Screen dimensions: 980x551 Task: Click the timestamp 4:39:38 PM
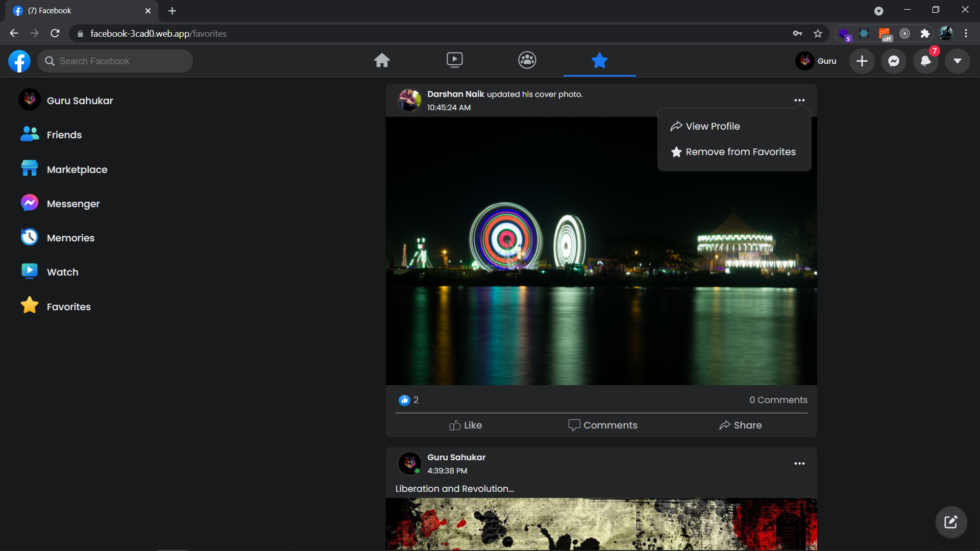[x=447, y=471]
